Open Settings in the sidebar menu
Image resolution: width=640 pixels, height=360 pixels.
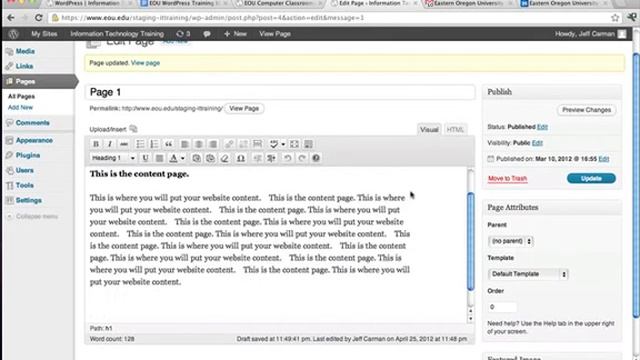(x=29, y=200)
